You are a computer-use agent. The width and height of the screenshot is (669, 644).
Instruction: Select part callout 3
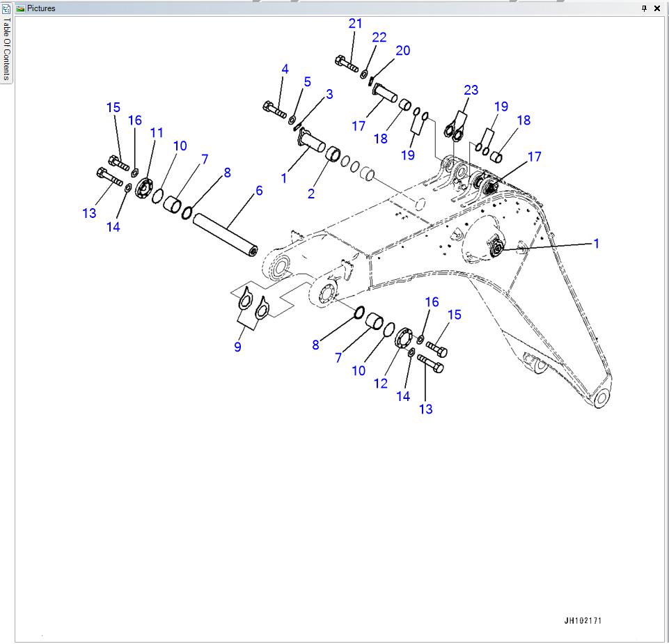pyautogui.click(x=329, y=94)
